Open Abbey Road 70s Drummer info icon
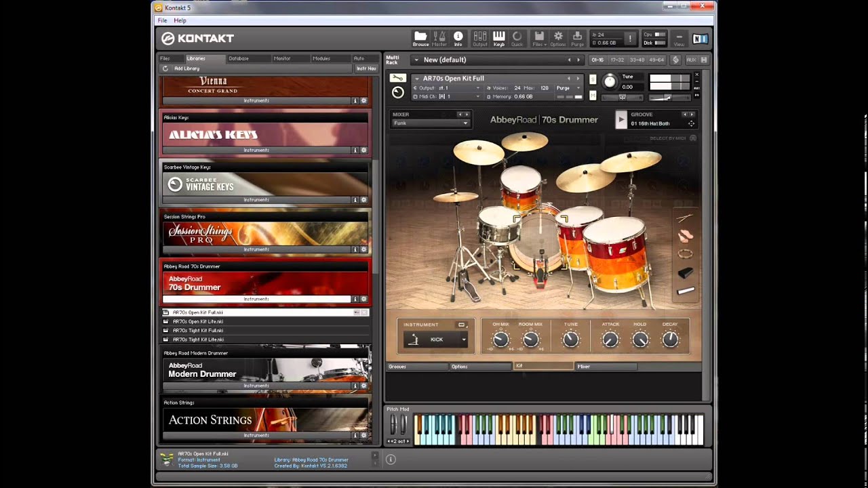 (x=355, y=299)
